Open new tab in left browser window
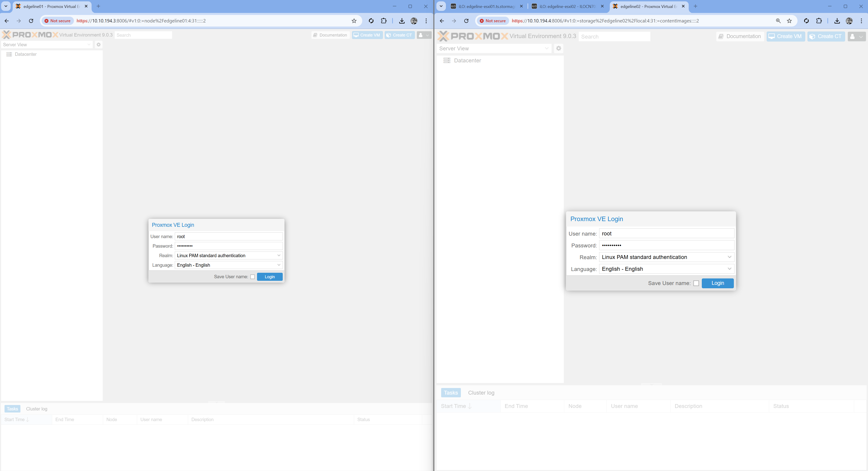The height and width of the screenshot is (471, 868). [98, 6]
